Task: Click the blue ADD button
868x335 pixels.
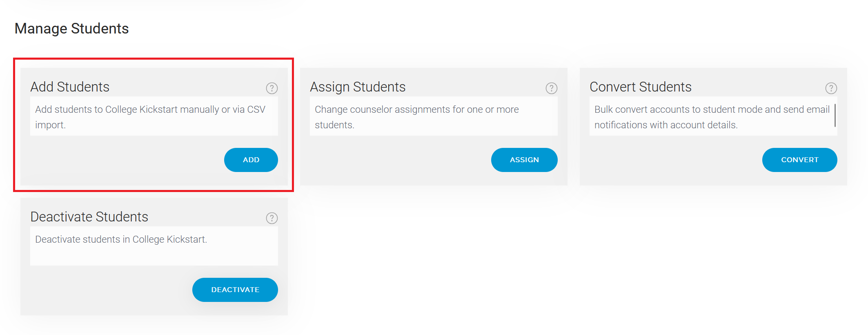Action: tap(251, 160)
